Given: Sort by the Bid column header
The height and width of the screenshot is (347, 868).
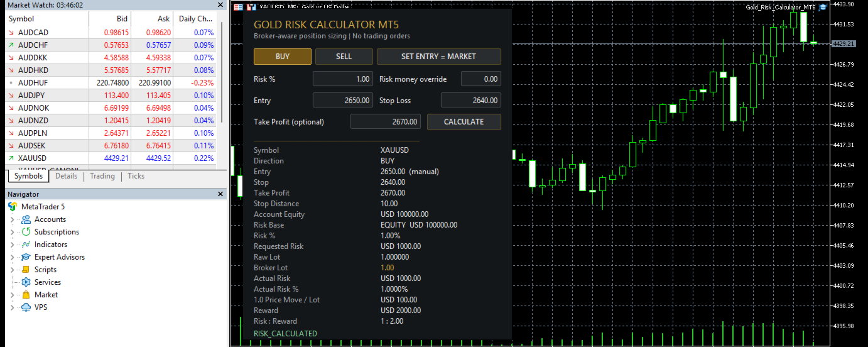Looking at the screenshot, I should coord(110,19).
